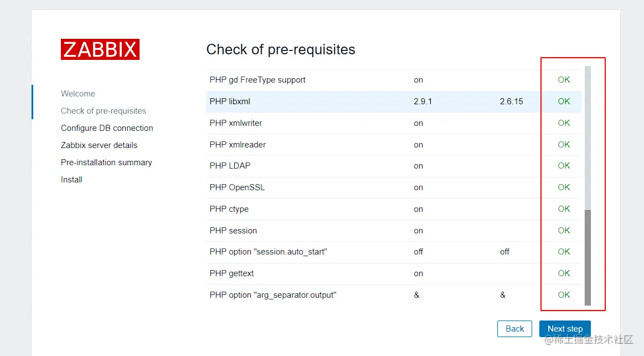This screenshot has width=644, height=356.
Task: Click OK status for PHP session
Action: pyautogui.click(x=564, y=231)
